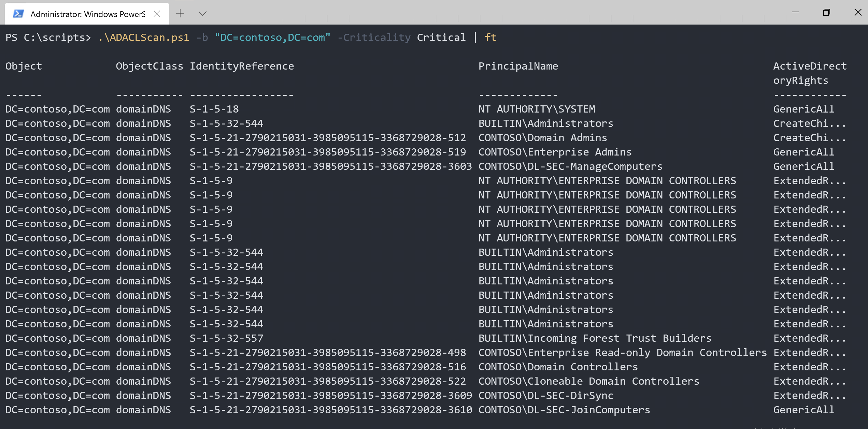Screen dimensions: 868x429
Task: Open the new tab profile dropdown chevron
Action: [202, 14]
